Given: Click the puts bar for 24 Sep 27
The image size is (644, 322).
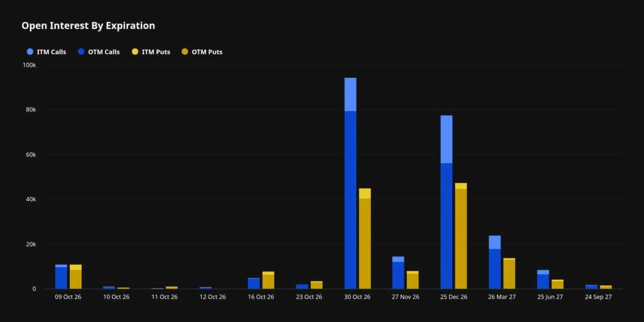Looking at the screenshot, I should (x=606, y=287).
